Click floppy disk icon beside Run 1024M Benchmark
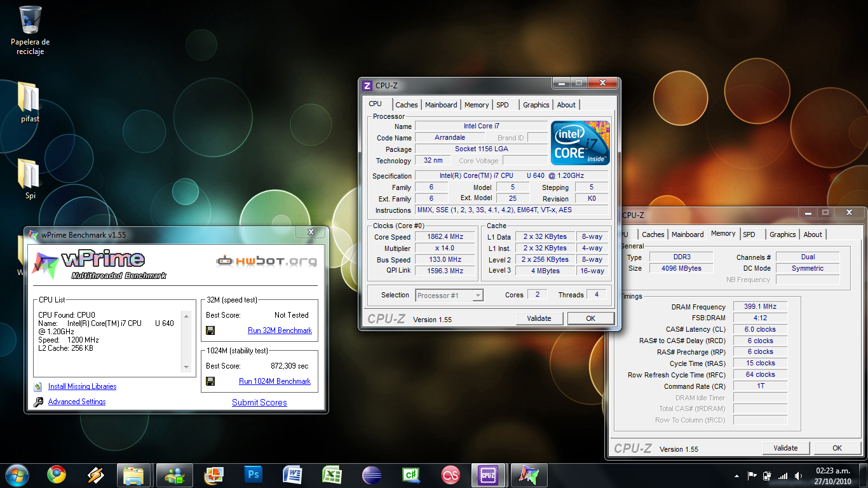Image resolution: width=868 pixels, height=488 pixels. tap(210, 381)
